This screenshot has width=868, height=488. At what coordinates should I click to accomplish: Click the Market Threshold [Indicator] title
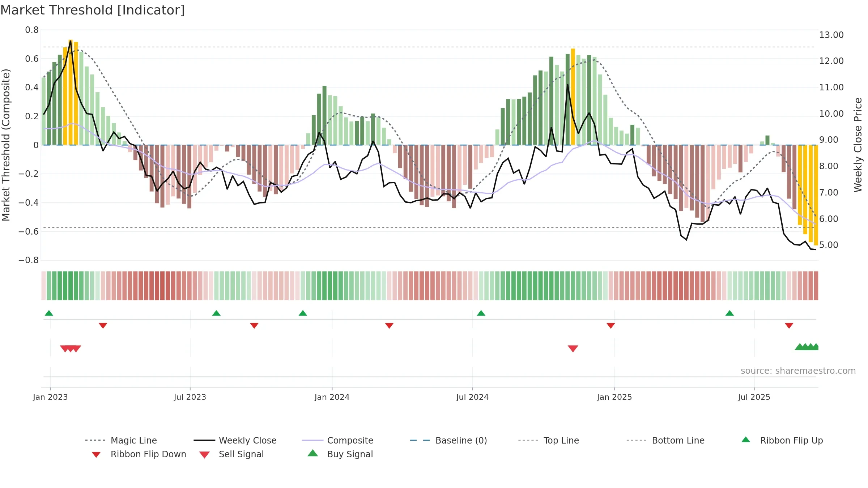pyautogui.click(x=93, y=10)
